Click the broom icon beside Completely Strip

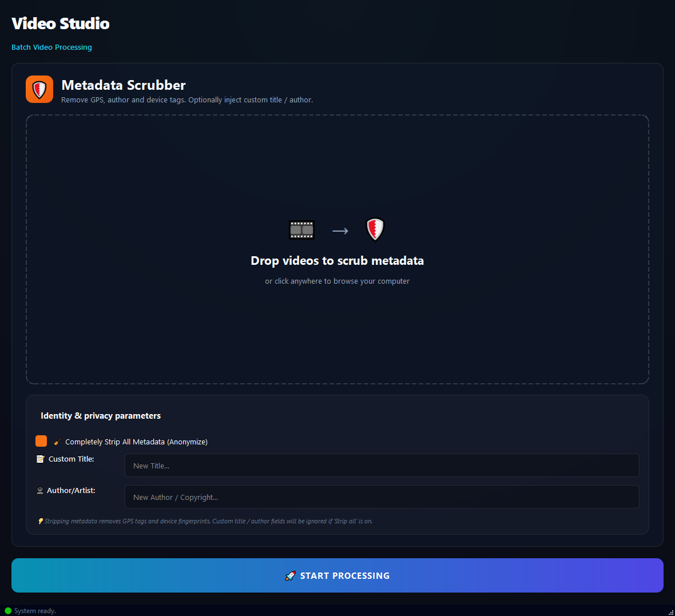coord(58,442)
